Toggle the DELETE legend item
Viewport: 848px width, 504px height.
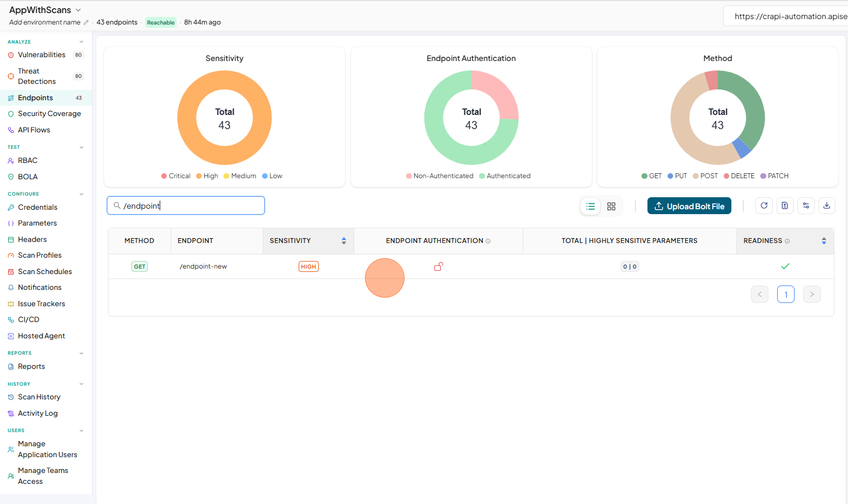click(x=739, y=176)
